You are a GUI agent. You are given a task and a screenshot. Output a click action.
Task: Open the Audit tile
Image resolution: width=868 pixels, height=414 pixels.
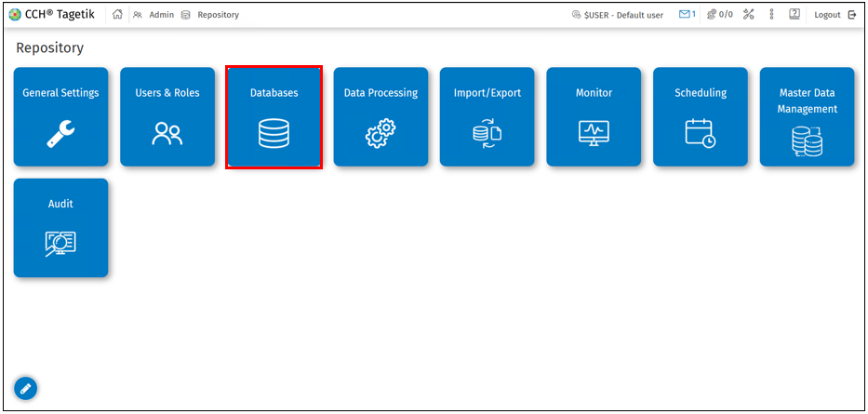(x=60, y=228)
